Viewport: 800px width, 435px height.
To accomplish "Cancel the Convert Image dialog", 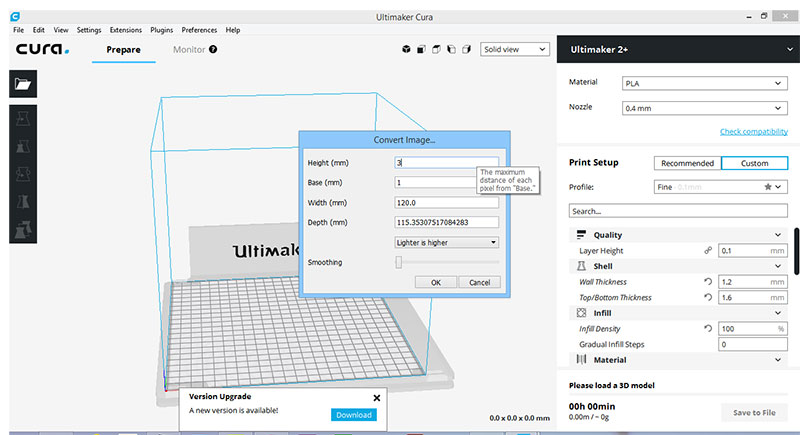I will pyautogui.click(x=479, y=283).
